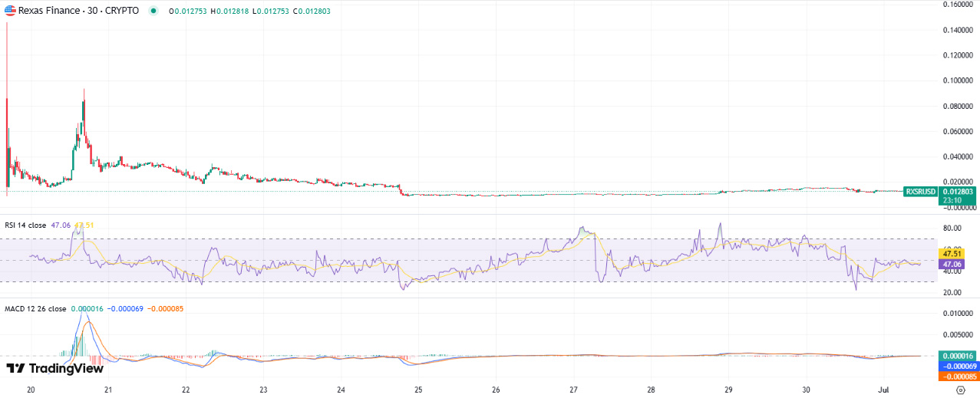The width and height of the screenshot is (980, 398).
Task: Click the green 0.000016 MACD histogram label
Action: (x=958, y=356)
